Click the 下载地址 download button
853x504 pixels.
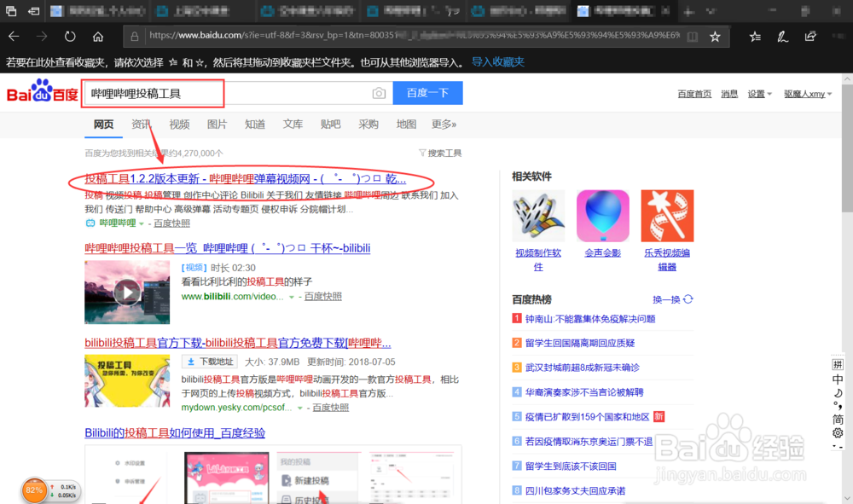click(x=210, y=362)
